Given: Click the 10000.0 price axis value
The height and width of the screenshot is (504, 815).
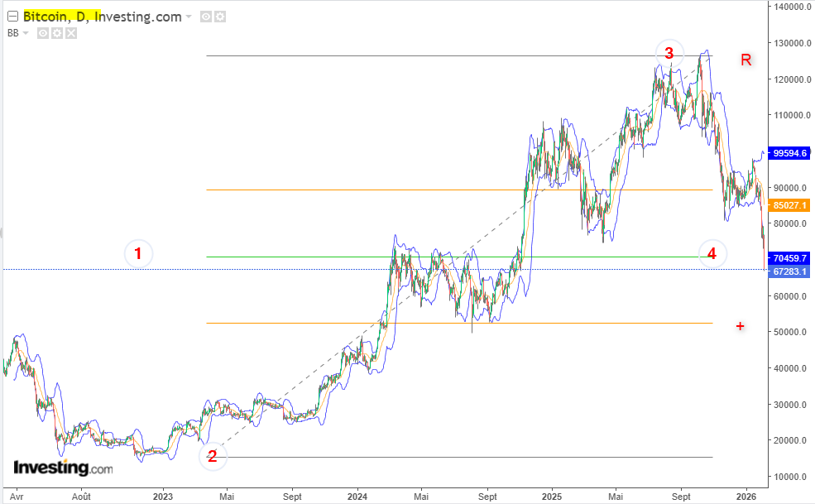Looking at the screenshot, I should pos(790,477).
